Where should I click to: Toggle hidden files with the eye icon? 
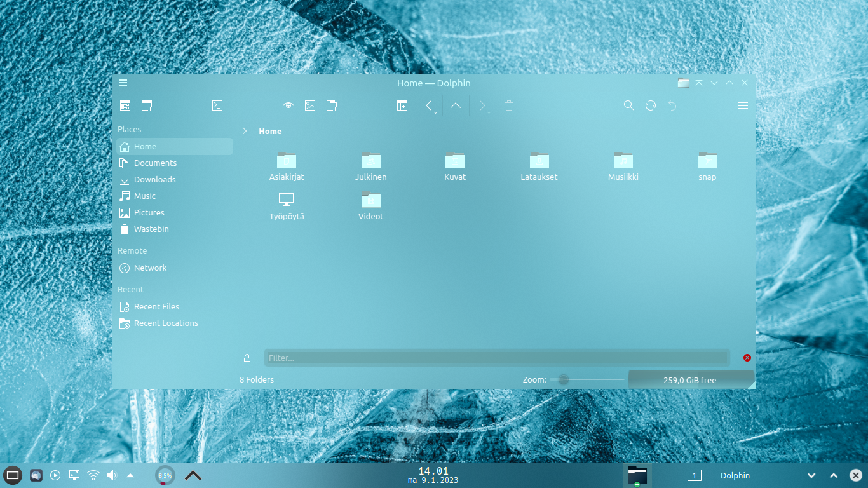(288, 105)
